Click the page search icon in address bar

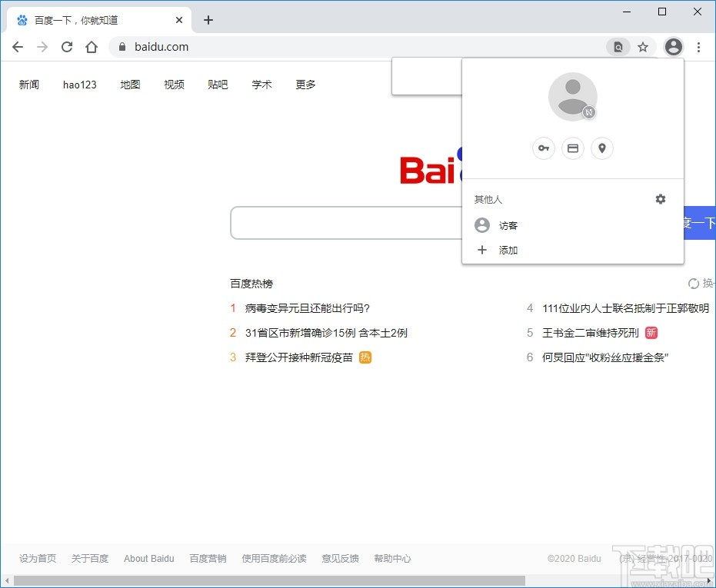click(618, 47)
